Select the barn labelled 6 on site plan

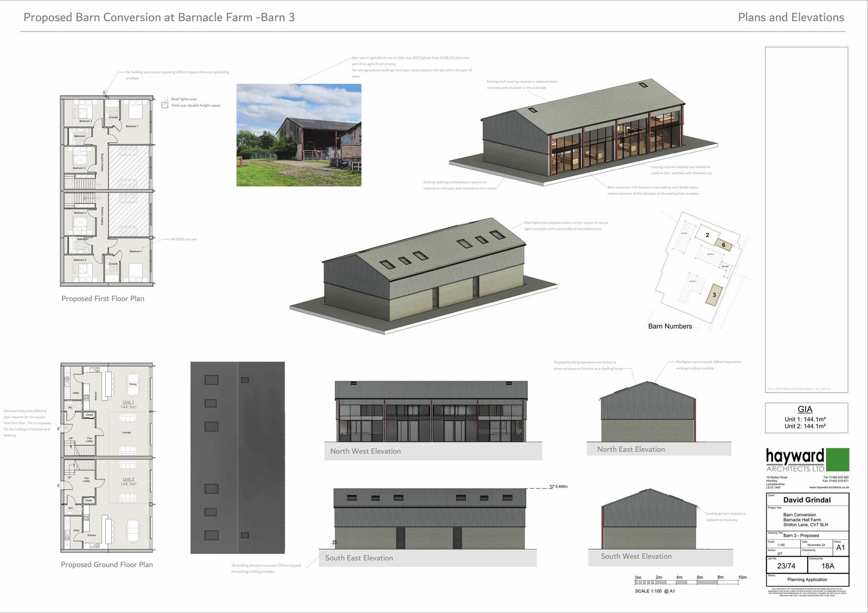tap(724, 245)
